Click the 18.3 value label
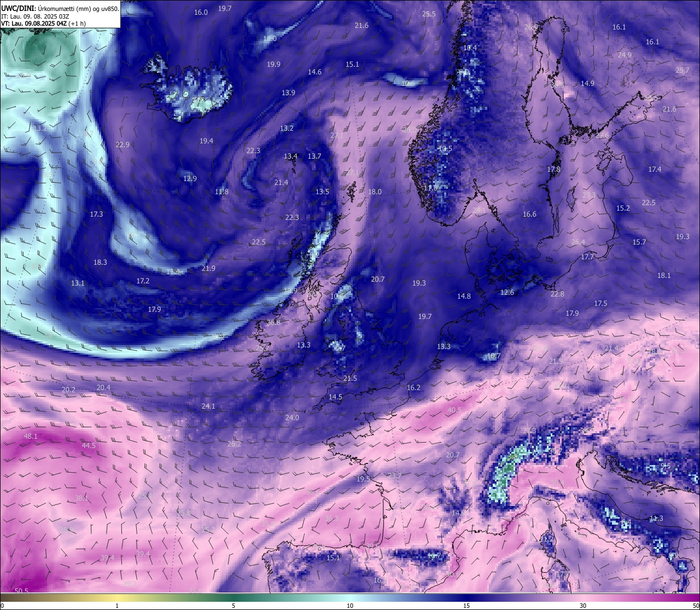 coord(100,263)
